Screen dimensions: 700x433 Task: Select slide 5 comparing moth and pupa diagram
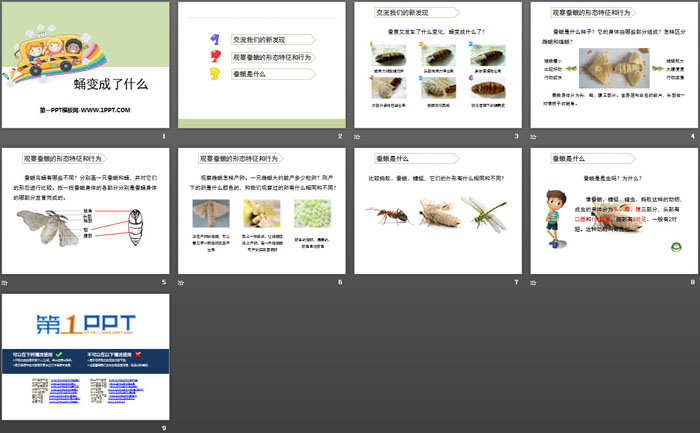(86, 211)
